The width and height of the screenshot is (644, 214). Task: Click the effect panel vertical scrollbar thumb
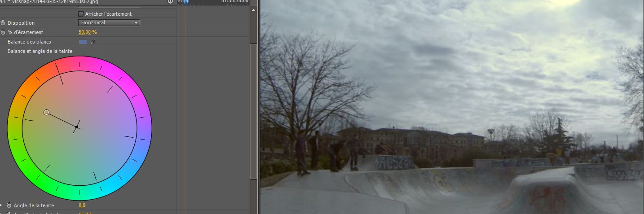[x=254, y=112]
